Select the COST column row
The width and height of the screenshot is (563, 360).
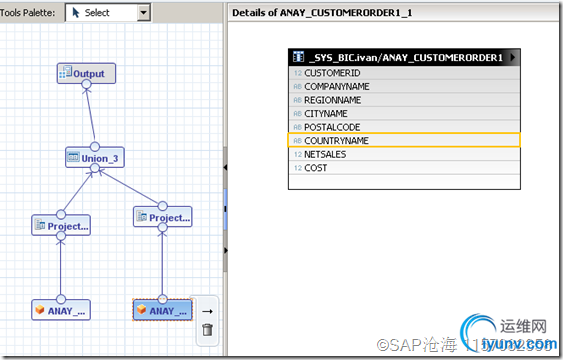404,168
